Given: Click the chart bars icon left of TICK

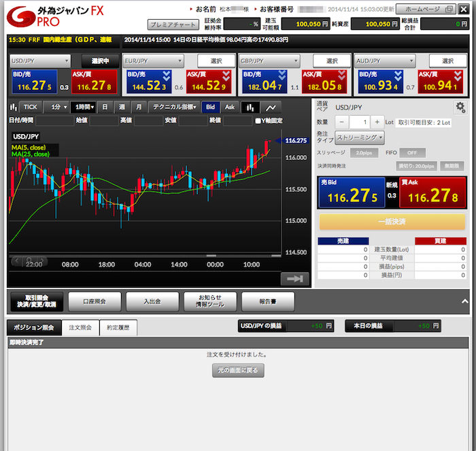Looking at the screenshot, I should coord(14,107).
